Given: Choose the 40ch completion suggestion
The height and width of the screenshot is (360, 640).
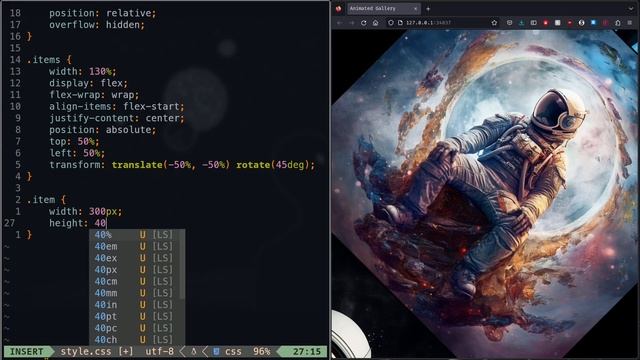Looking at the screenshot, I should [x=137, y=340].
